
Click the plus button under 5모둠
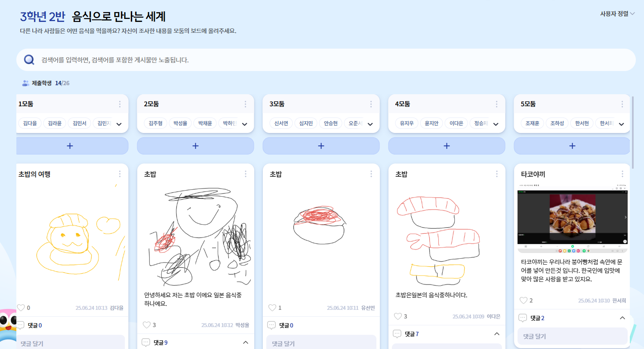[572, 146]
